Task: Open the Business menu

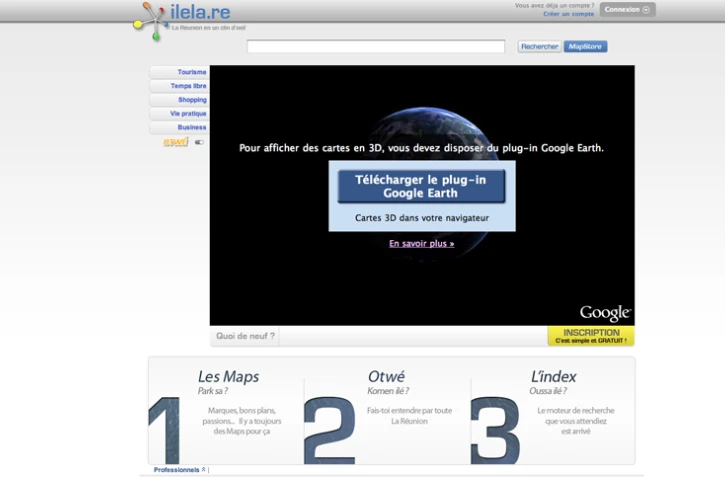Action: coord(179,127)
